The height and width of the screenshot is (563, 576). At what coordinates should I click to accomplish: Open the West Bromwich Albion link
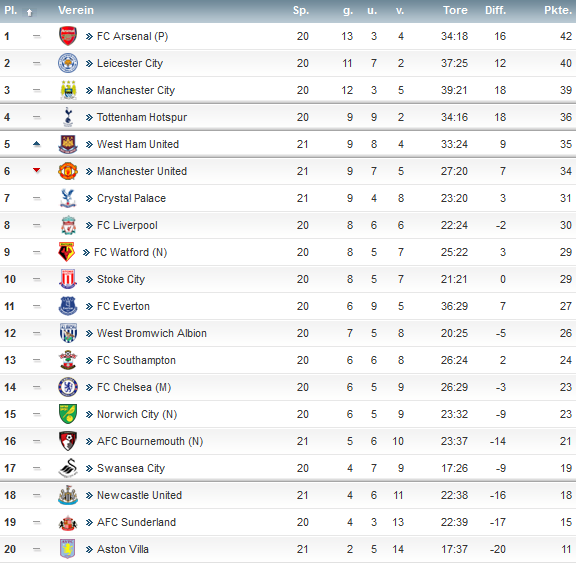pyautogui.click(x=152, y=333)
